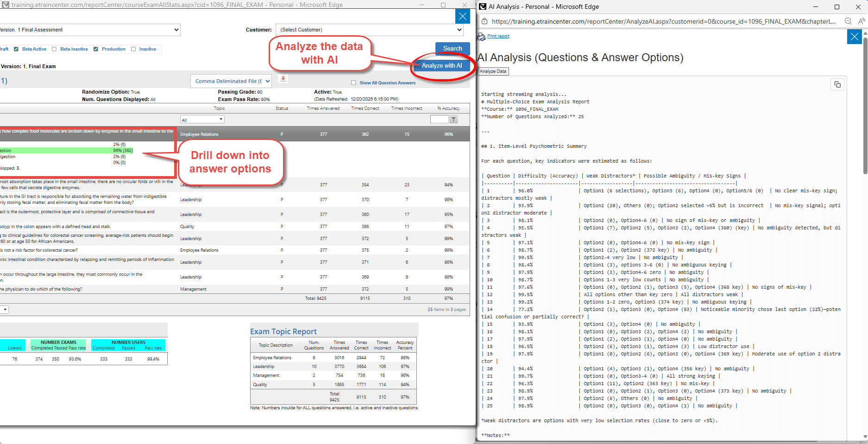Open the topic filter dropdown showing All
Viewport: 868px width, 444px height.
pos(202,119)
